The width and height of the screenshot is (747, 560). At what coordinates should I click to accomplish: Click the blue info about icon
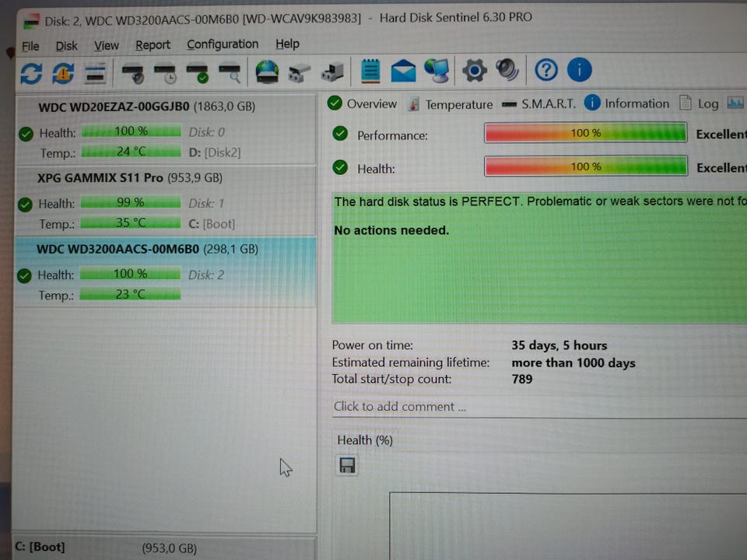coord(579,69)
